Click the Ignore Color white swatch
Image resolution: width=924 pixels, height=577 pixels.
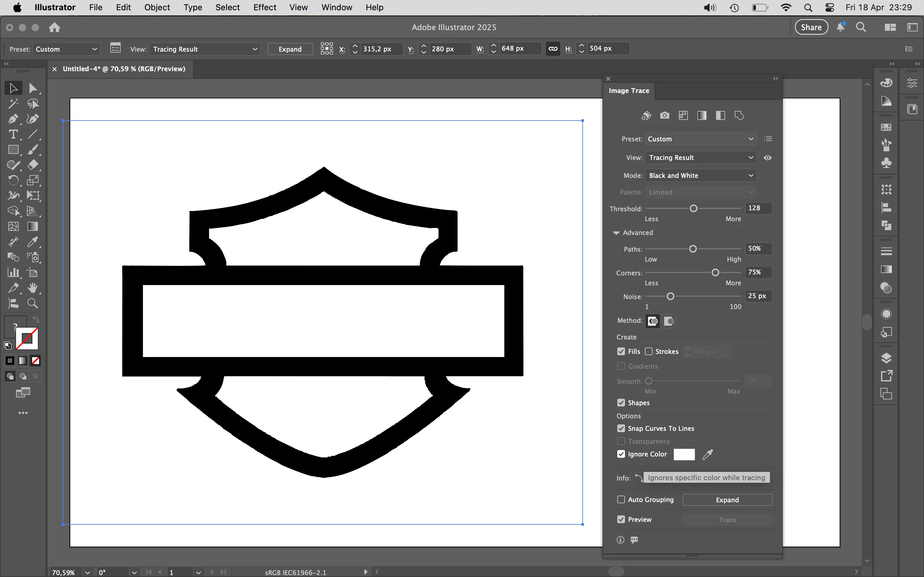click(684, 454)
